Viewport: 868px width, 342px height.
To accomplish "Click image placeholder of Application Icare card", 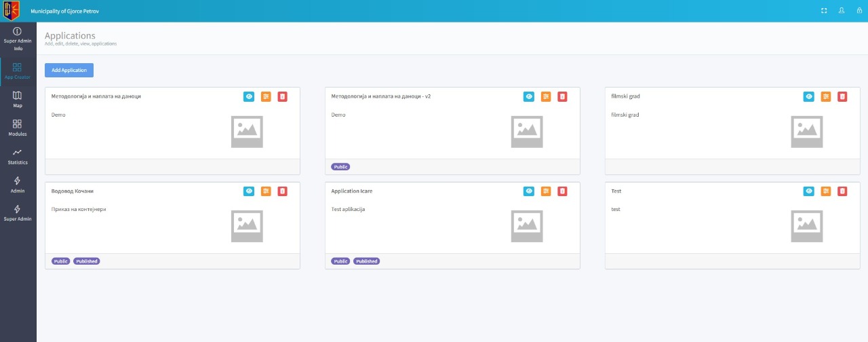I will (x=527, y=226).
